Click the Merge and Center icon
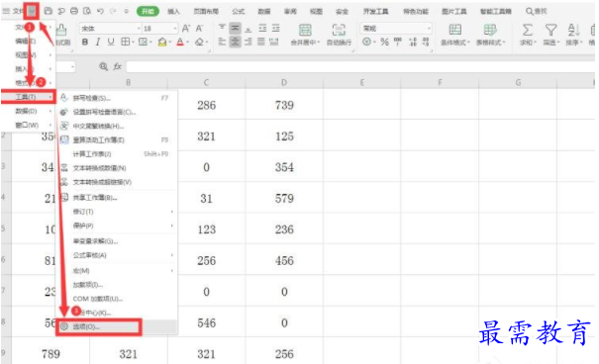The height and width of the screenshot is (364, 599). [x=305, y=30]
